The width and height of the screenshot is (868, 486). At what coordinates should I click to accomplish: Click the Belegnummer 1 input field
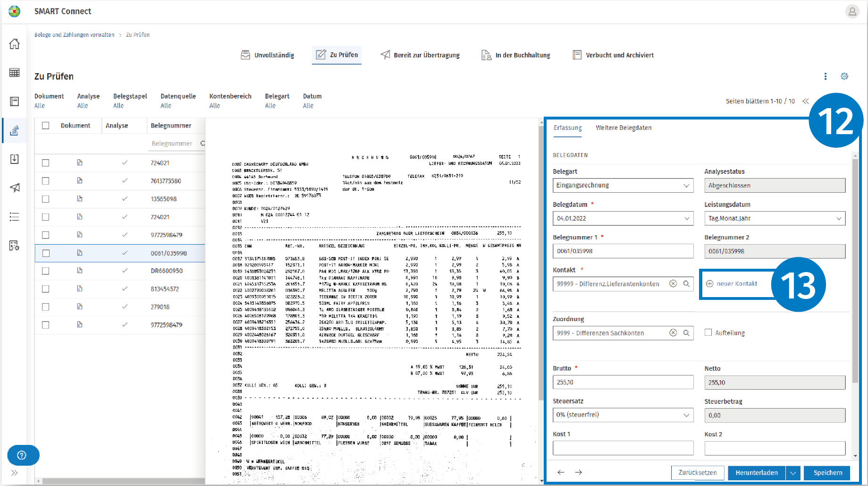[x=623, y=251]
